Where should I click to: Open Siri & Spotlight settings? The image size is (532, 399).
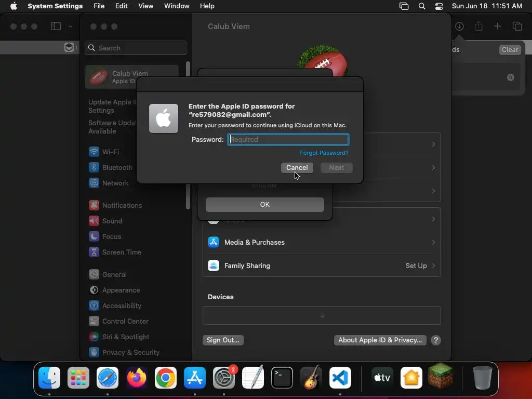point(119,337)
